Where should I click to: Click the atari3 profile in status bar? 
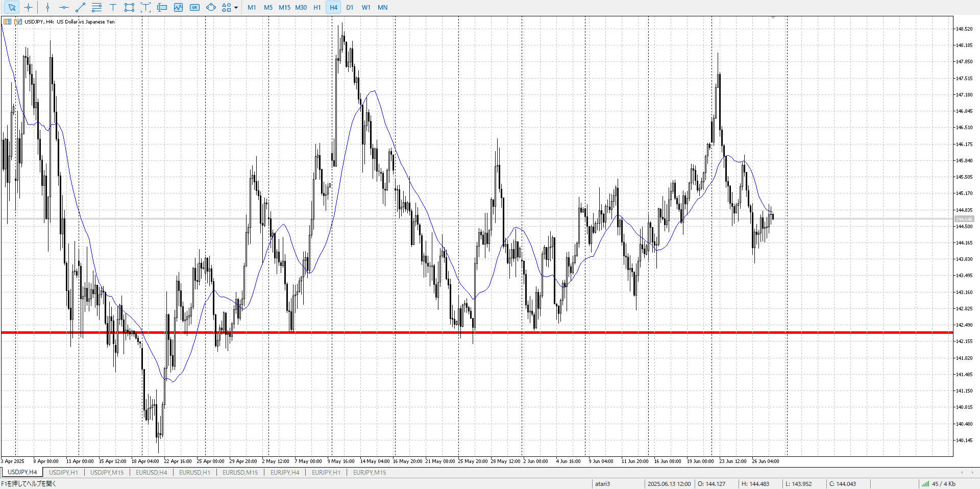[x=602, y=483]
